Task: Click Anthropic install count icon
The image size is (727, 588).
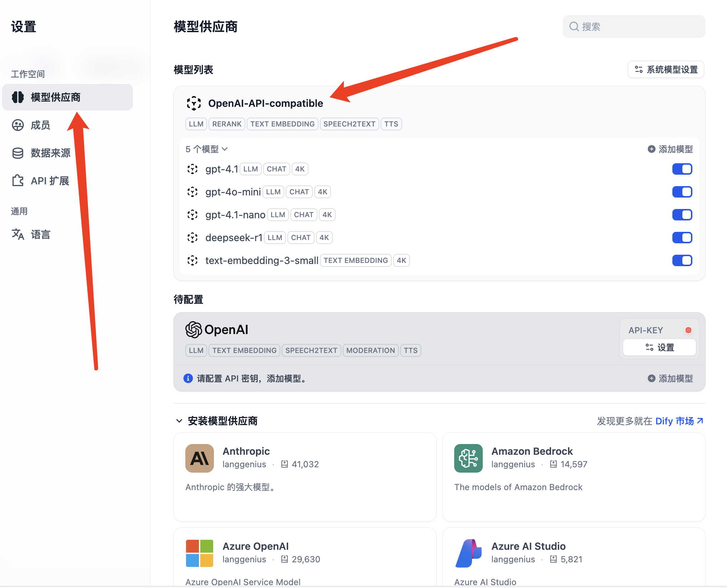Action: (x=285, y=464)
